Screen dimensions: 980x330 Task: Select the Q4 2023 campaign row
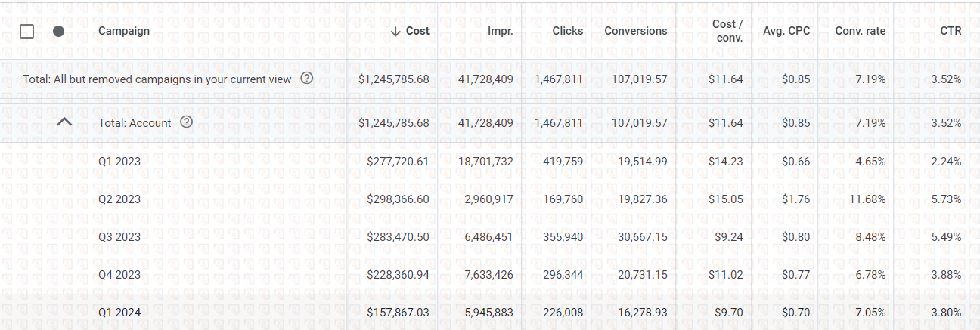coord(119,274)
